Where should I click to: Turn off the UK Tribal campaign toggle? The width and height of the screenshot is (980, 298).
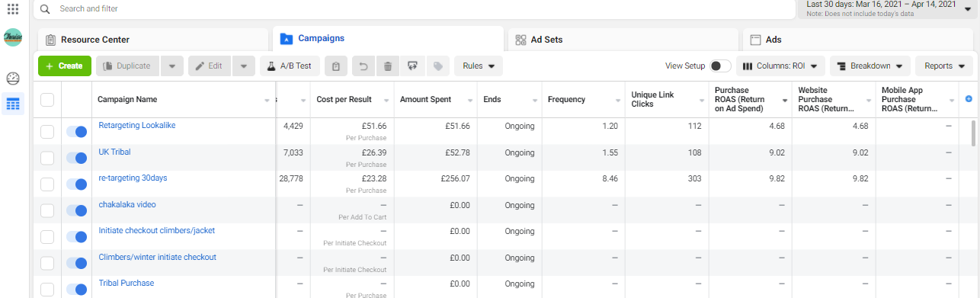tap(76, 159)
